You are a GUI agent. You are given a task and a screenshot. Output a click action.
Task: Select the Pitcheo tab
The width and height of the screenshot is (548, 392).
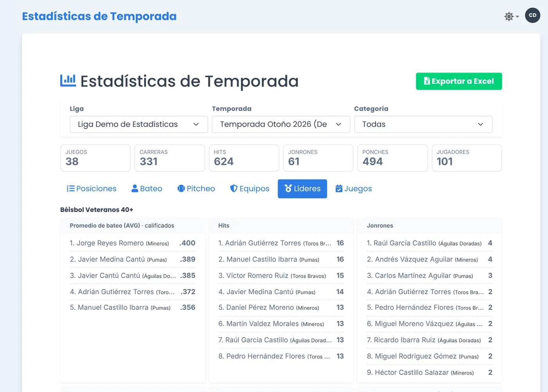click(x=196, y=189)
